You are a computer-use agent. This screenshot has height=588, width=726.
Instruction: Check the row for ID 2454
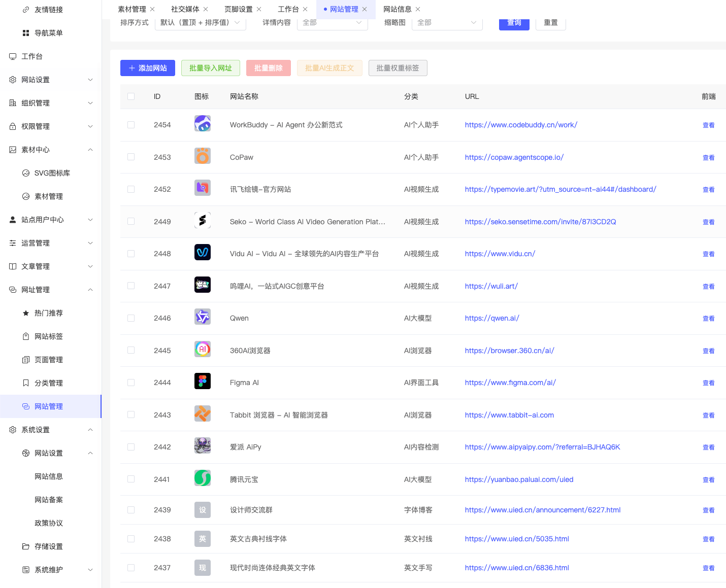[x=131, y=125]
